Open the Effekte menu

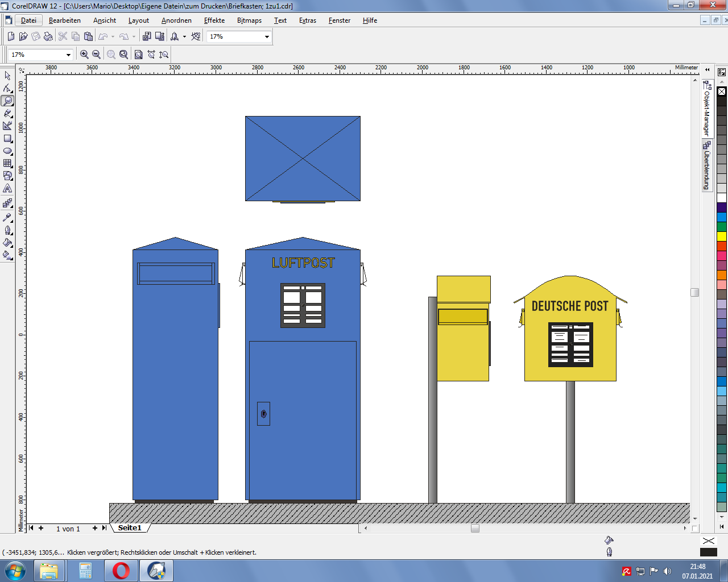point(214,20)
